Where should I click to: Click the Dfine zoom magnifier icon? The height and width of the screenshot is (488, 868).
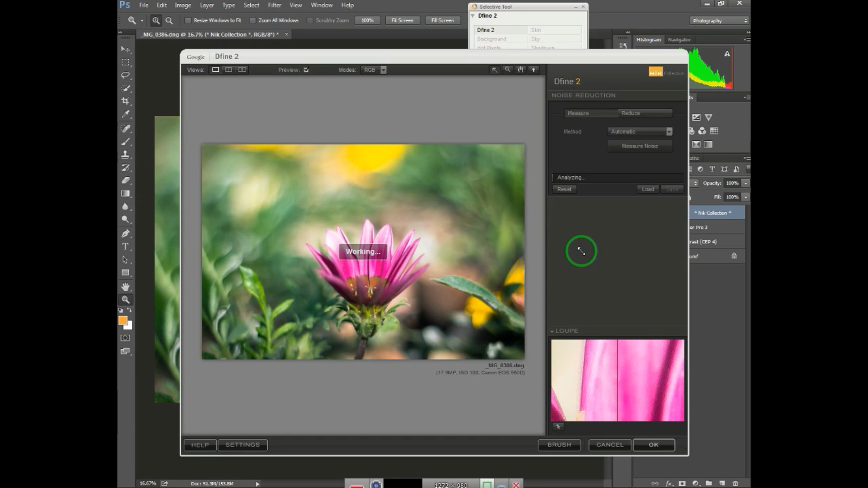click(507, 70)
